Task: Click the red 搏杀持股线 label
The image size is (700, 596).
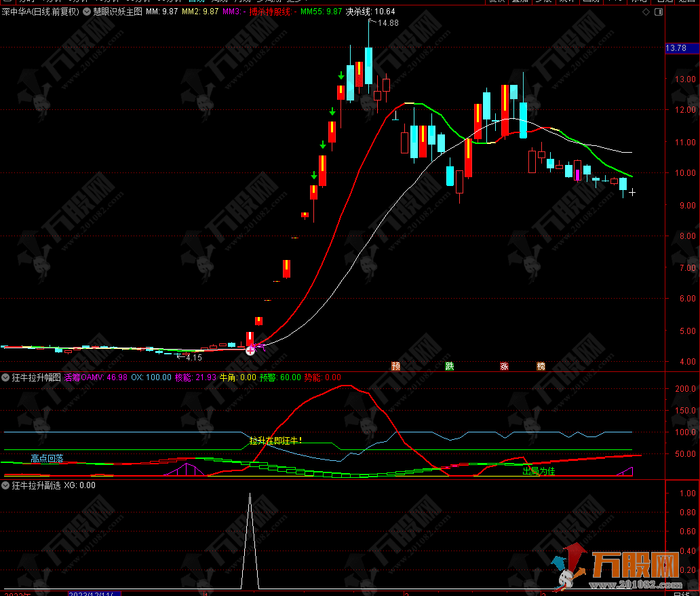Action: tap(272, 12)
